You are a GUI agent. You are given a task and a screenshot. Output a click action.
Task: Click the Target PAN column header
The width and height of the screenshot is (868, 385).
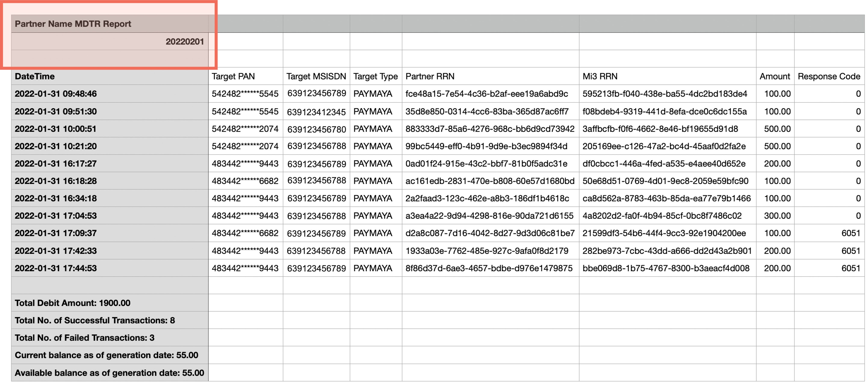coord(233,77)
